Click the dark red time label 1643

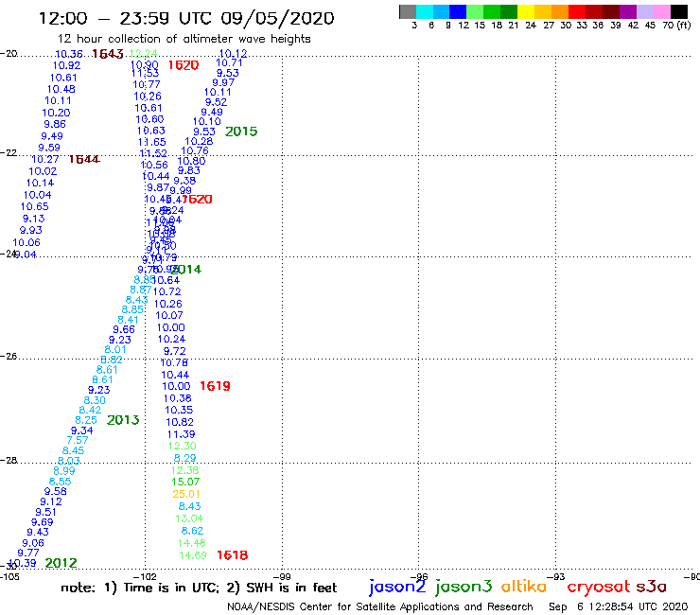coord(108,54)
